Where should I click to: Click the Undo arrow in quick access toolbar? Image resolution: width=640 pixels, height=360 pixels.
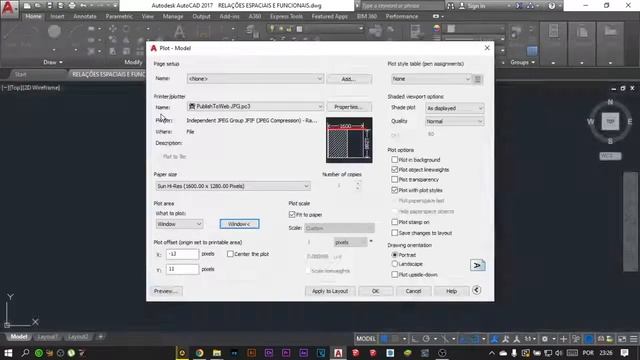(x=83, y=6)
